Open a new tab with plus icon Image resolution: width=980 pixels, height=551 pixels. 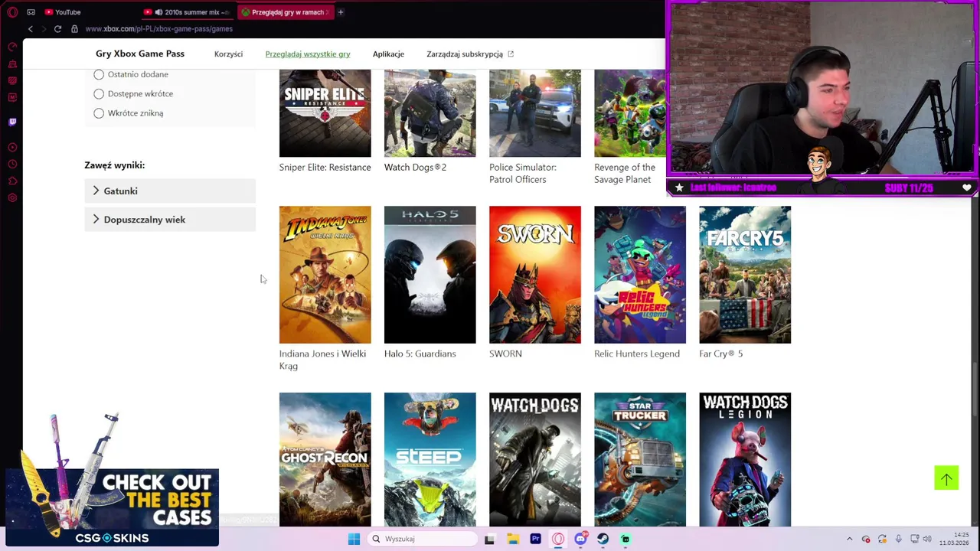341,12
